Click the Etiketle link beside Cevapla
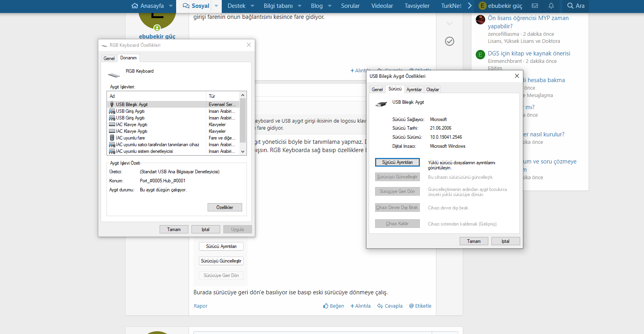 tap(420, 306)
